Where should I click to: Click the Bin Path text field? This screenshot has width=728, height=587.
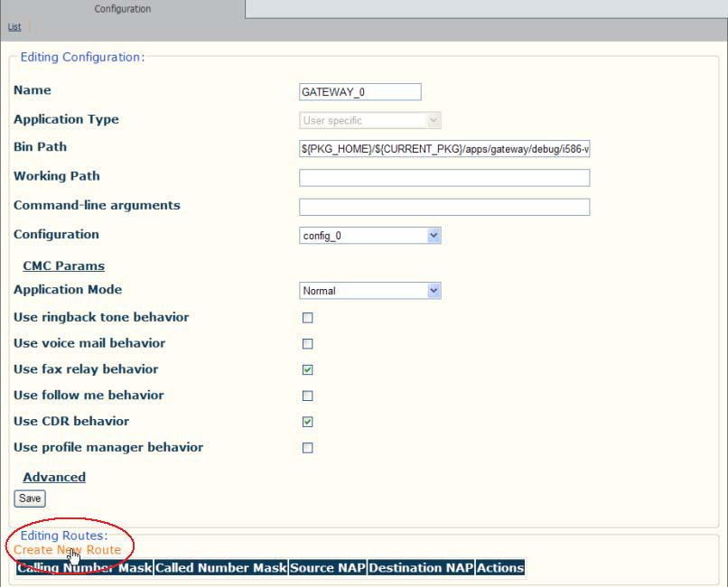[x=444, y=149]
